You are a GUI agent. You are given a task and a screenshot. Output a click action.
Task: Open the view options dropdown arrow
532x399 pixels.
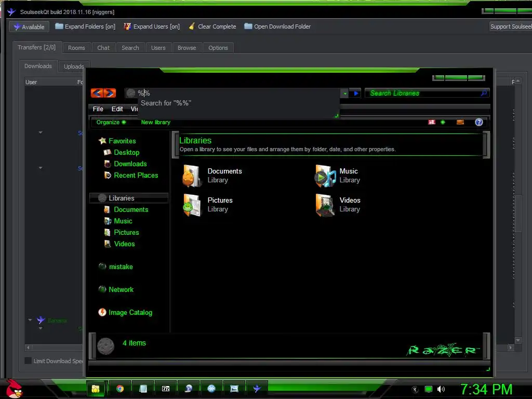click(443, 122)
